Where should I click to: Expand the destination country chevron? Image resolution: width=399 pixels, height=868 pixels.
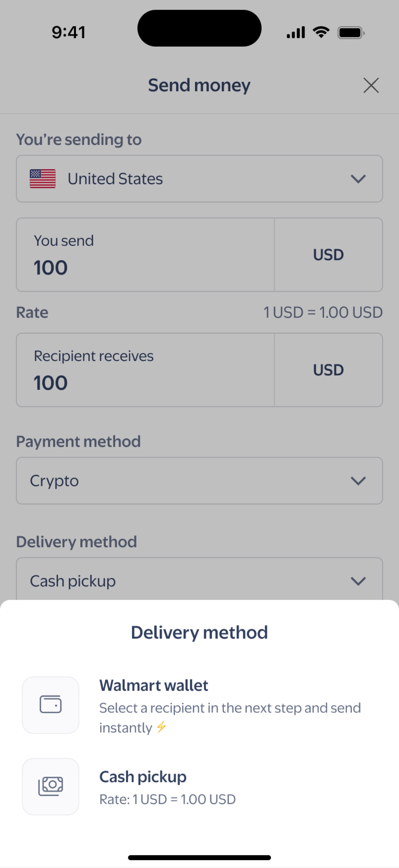358,179
